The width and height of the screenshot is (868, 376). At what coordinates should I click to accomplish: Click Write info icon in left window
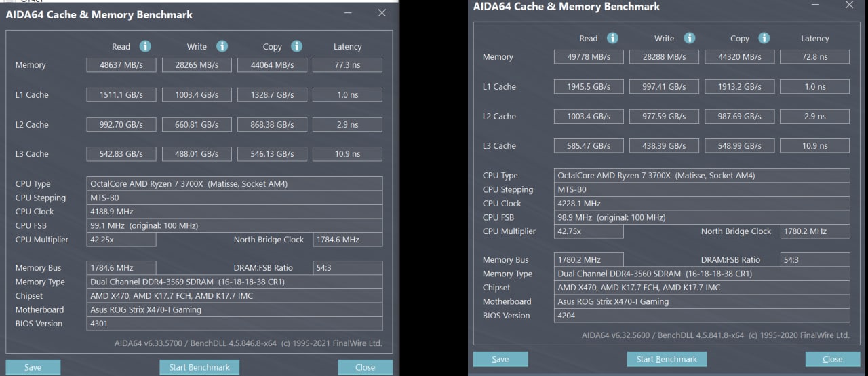pos(222,46)
